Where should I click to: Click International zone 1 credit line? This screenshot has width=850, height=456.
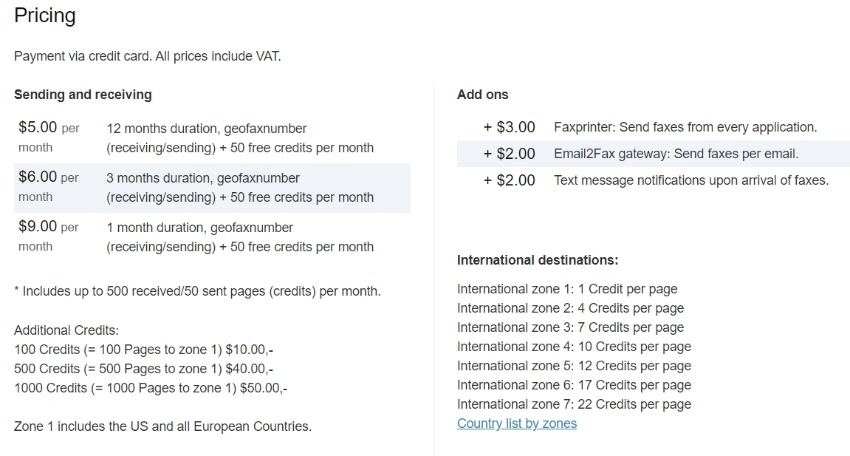567,289
